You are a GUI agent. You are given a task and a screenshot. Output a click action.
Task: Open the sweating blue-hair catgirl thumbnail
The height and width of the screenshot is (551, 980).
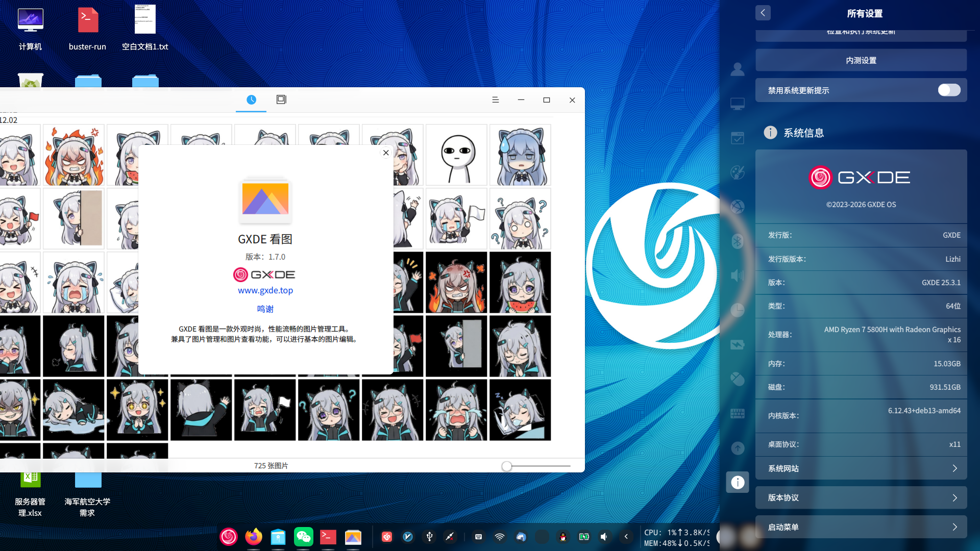coord(520,155)
